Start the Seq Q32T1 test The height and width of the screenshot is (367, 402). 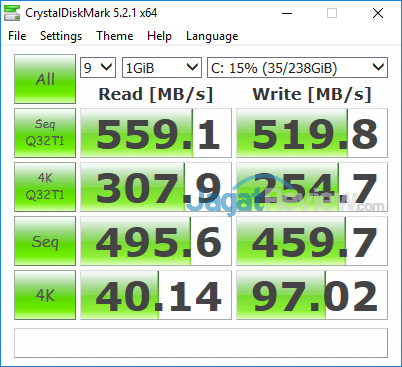tap(45, 133)
